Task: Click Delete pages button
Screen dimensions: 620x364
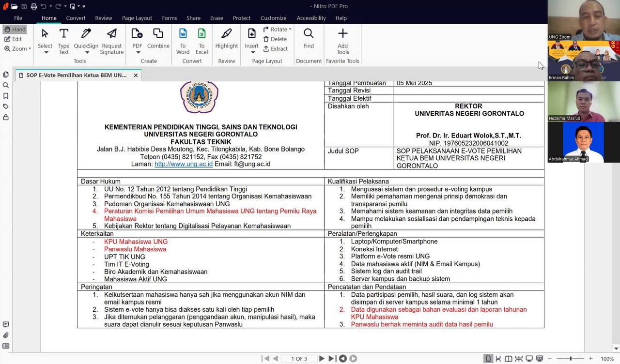Action: (275, 39)
